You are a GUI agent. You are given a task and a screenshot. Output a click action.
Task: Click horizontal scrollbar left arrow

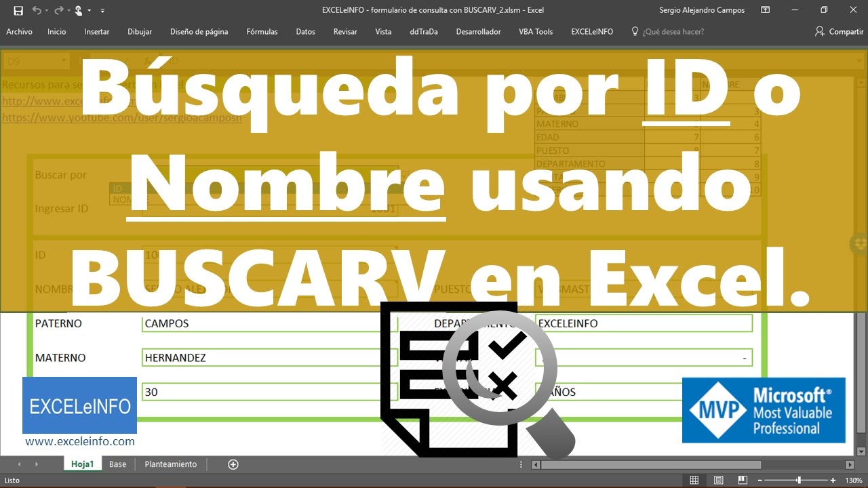click(x=536, y=465)
